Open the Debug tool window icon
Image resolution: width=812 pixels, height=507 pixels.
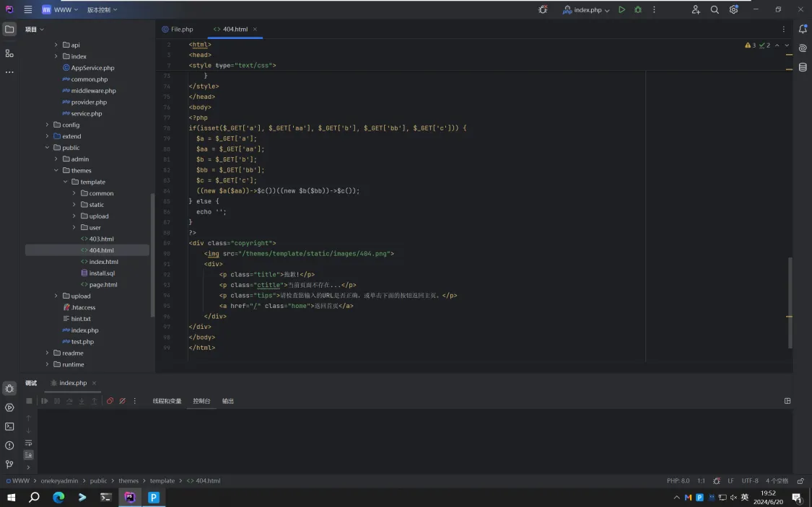click(x=9, y=389)
